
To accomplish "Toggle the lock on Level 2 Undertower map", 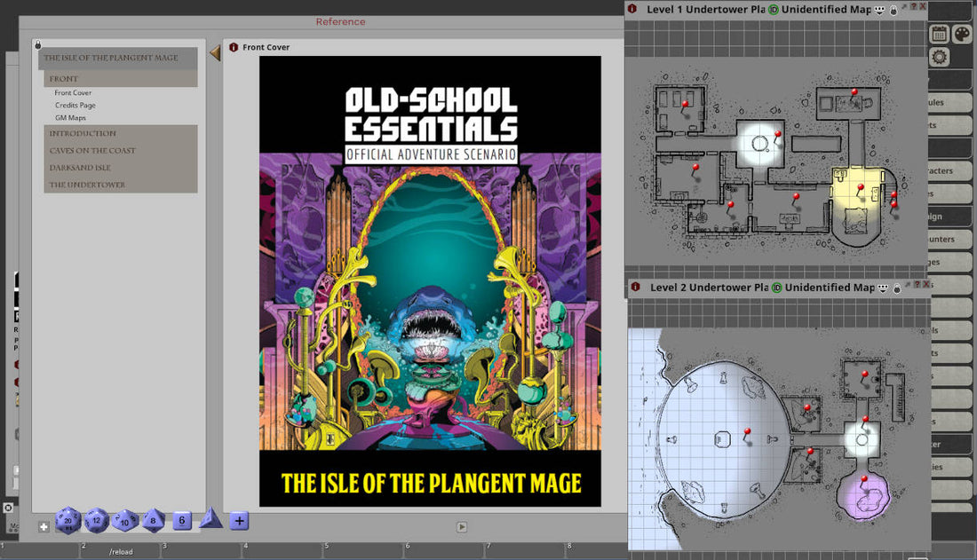I will [x=896, y=288].
